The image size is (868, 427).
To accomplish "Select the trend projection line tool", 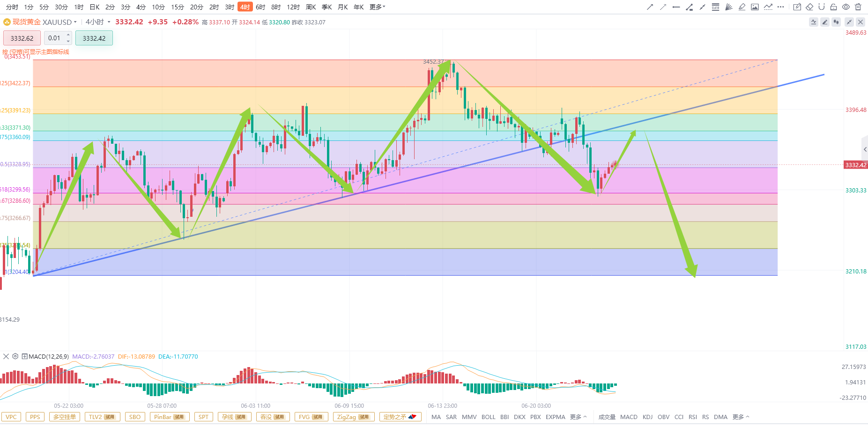I will 768,7.
